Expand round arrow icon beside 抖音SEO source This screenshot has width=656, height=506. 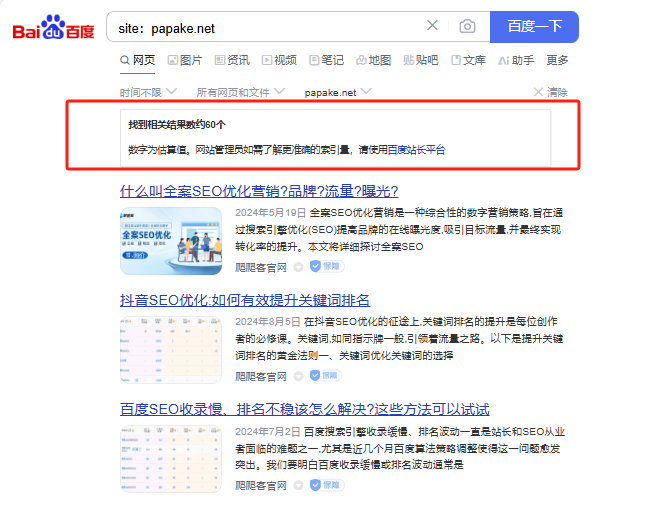point(298,376)
